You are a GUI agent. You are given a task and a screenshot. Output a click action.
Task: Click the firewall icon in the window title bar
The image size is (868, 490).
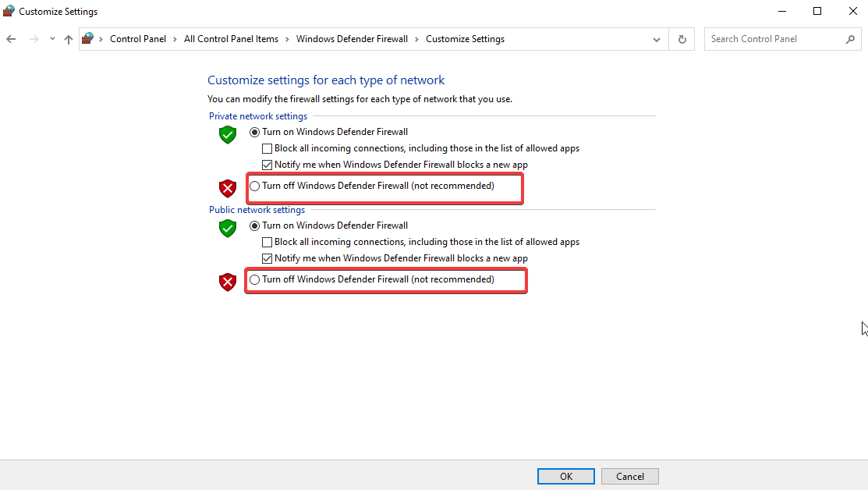pyautogui.click(x=8, y=11)
